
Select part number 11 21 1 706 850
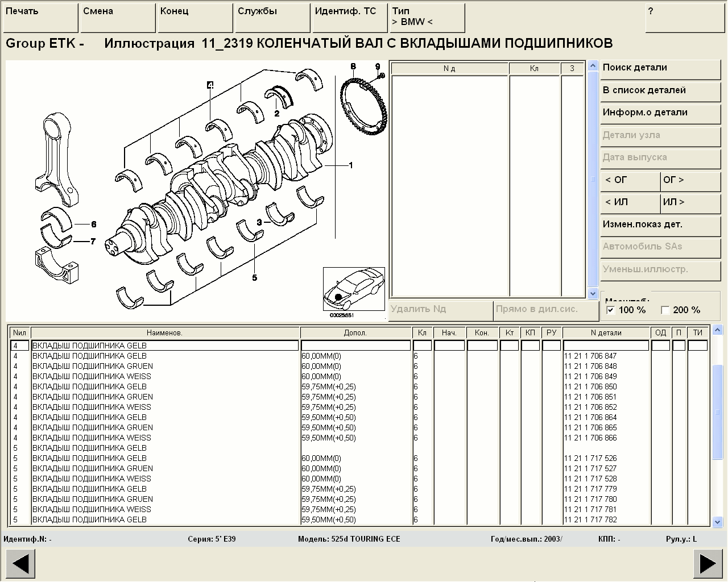590,386
